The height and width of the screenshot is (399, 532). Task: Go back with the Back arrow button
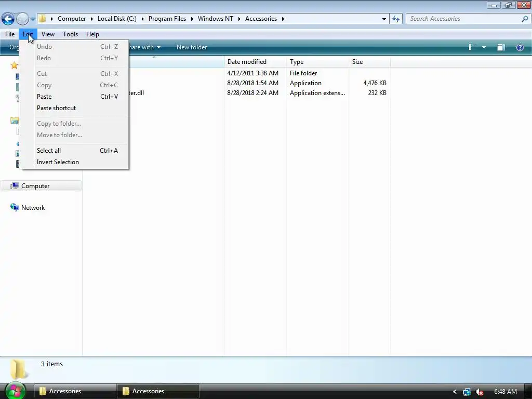[x=8, y=19]
